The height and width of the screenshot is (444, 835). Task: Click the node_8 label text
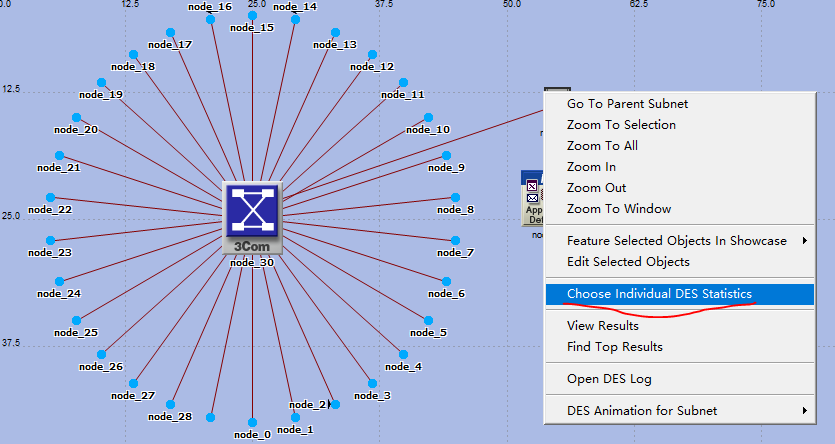point(455,210)
